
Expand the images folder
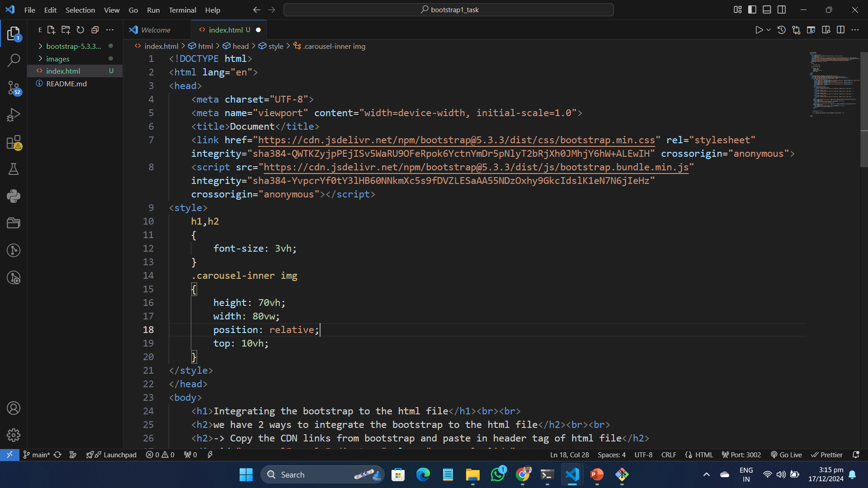[57, 59]
